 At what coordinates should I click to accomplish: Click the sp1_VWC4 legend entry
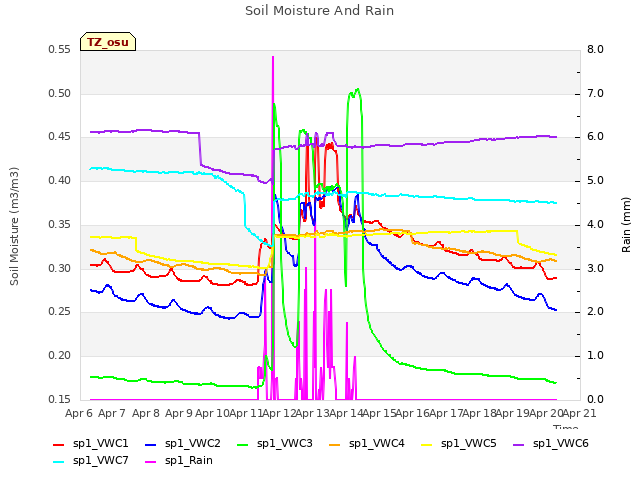click(x=367, y=444)
